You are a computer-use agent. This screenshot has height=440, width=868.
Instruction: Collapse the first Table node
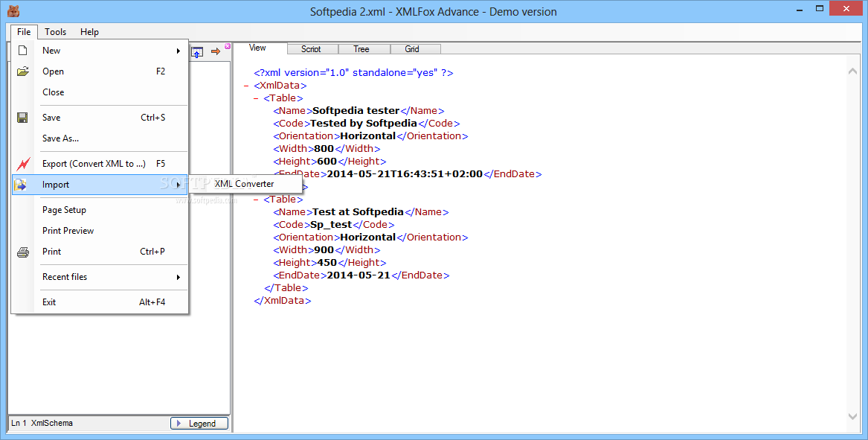pyautogui.click(x=257, y=98)
